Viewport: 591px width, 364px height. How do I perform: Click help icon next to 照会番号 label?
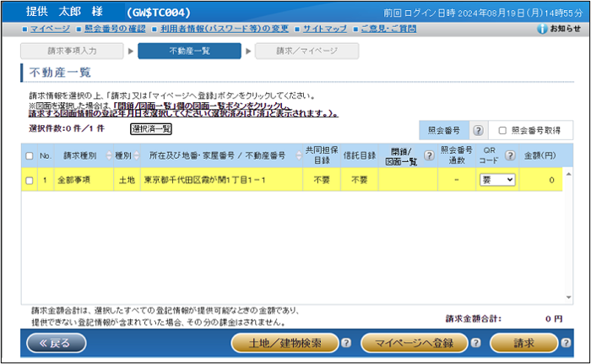point(478,131)
